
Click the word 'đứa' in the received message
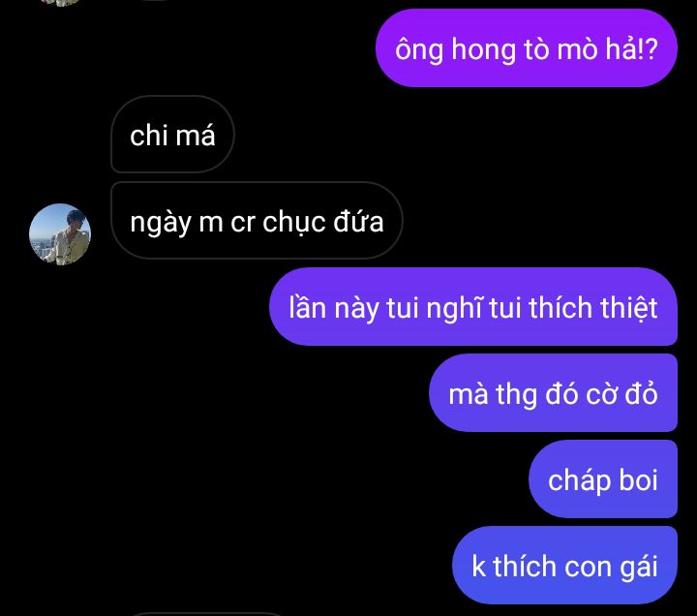pyautogui.click(x=358, y=221)
